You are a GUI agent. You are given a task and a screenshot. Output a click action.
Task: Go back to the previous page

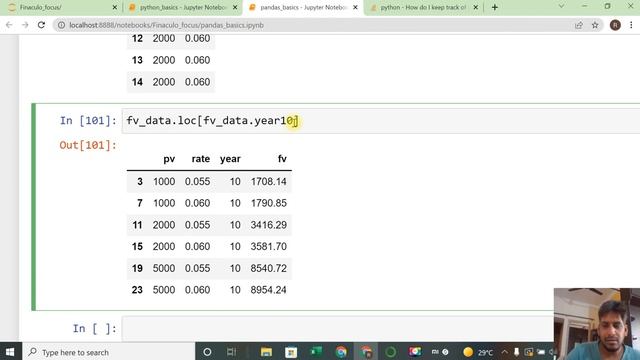tap(9, 25)
